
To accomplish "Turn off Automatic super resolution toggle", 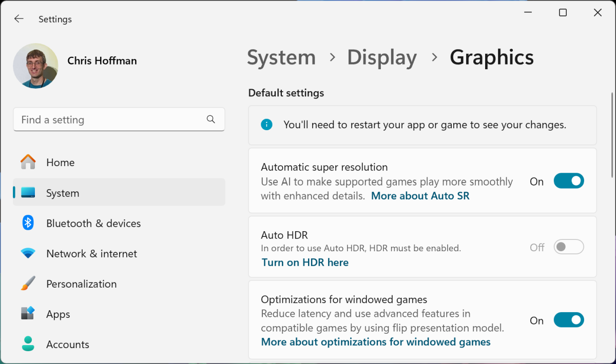I will (569, 181).
